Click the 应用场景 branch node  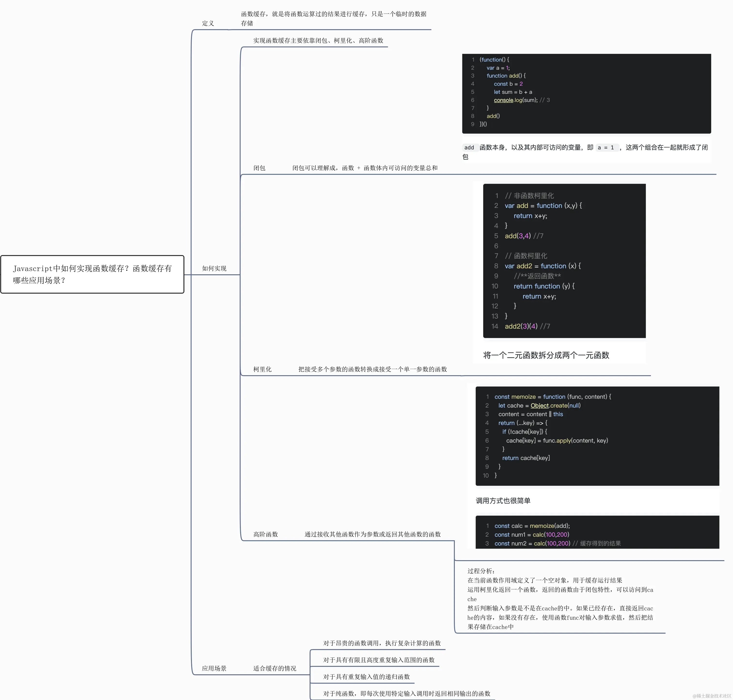[x=214, y=668]
